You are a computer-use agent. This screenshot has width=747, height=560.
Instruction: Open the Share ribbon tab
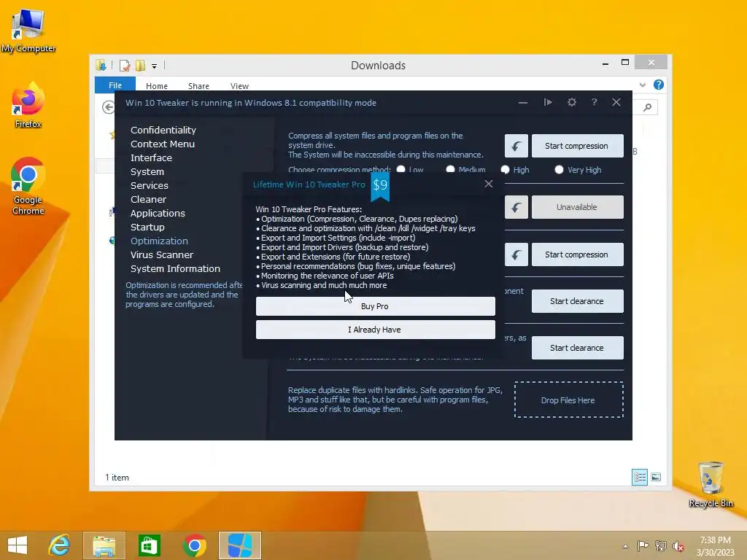click(198, 86)
